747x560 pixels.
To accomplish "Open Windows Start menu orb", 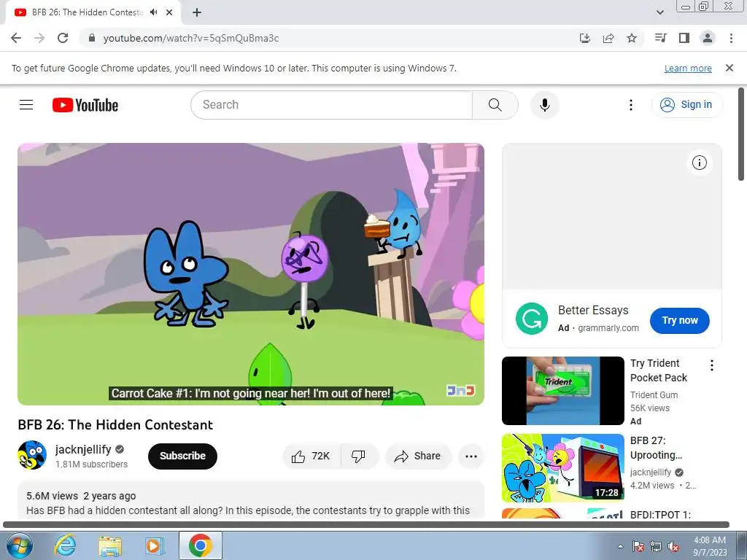I will pos(19,545).
